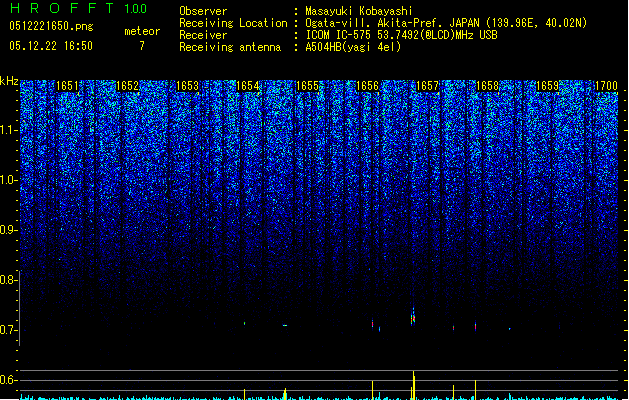
Task: Select the filename 0512221650.png
Action: pos(51,26)
